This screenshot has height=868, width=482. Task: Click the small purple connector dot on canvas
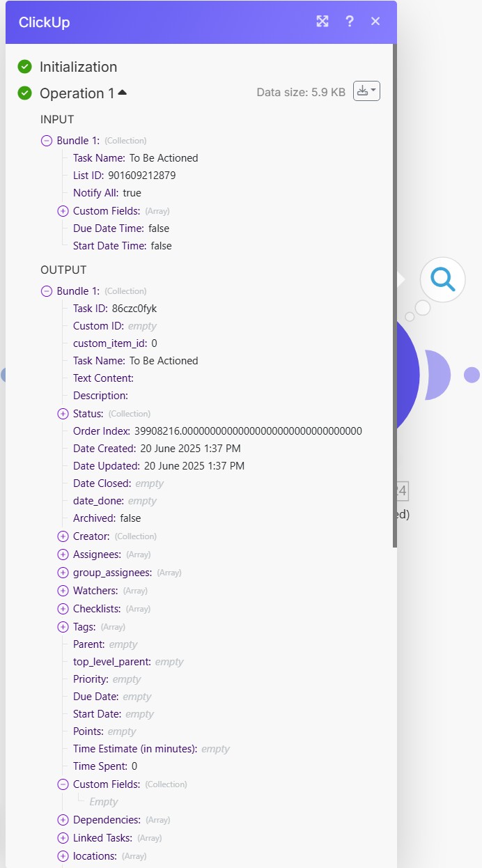(x=472, y=375)
